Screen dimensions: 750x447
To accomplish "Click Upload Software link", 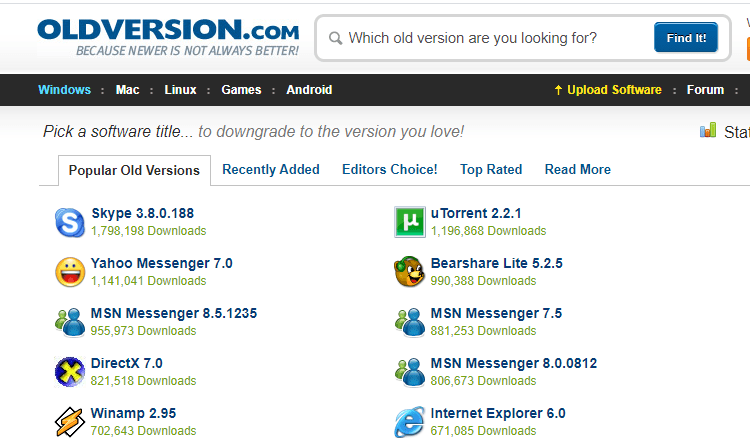I will click(x=607, y=90).
